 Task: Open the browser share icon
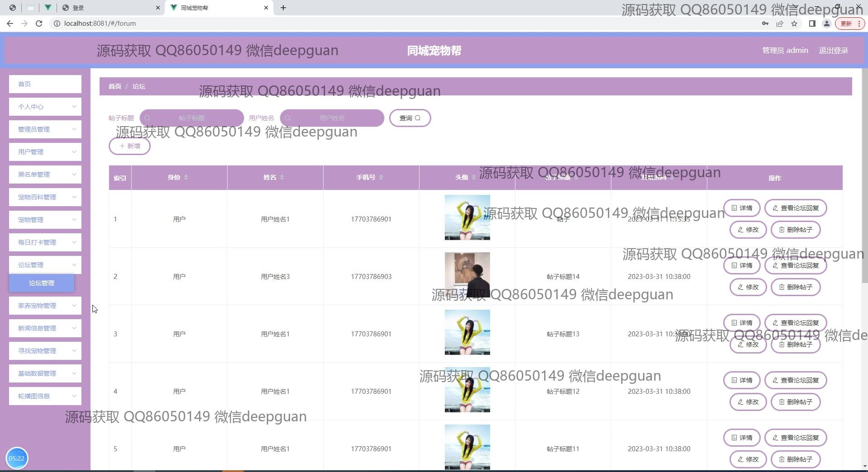(x=780, y=24)
